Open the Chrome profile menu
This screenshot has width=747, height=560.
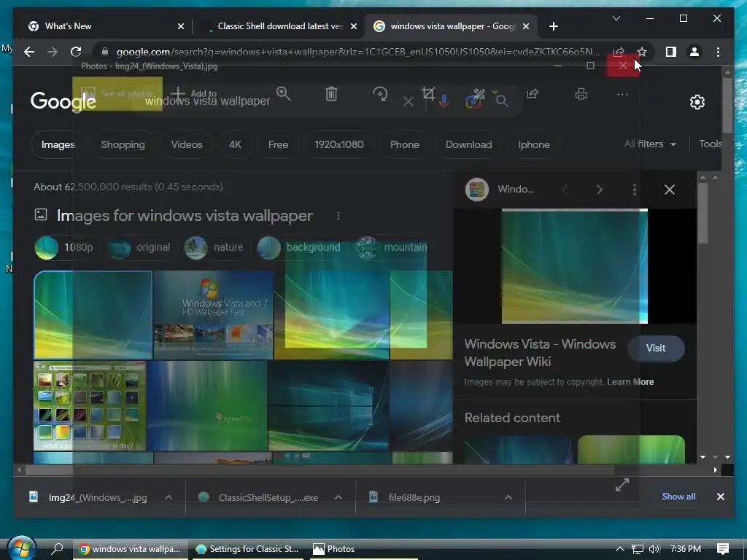(x=694, y=52)
